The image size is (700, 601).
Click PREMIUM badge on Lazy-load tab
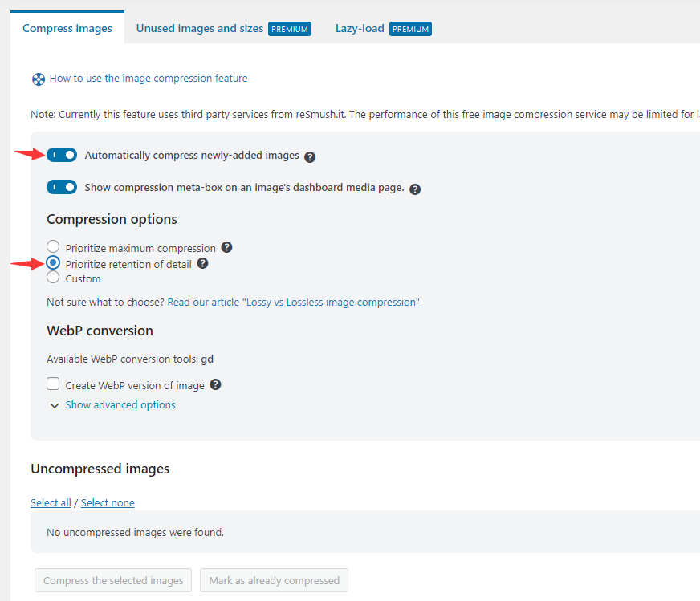click(410, 28)
